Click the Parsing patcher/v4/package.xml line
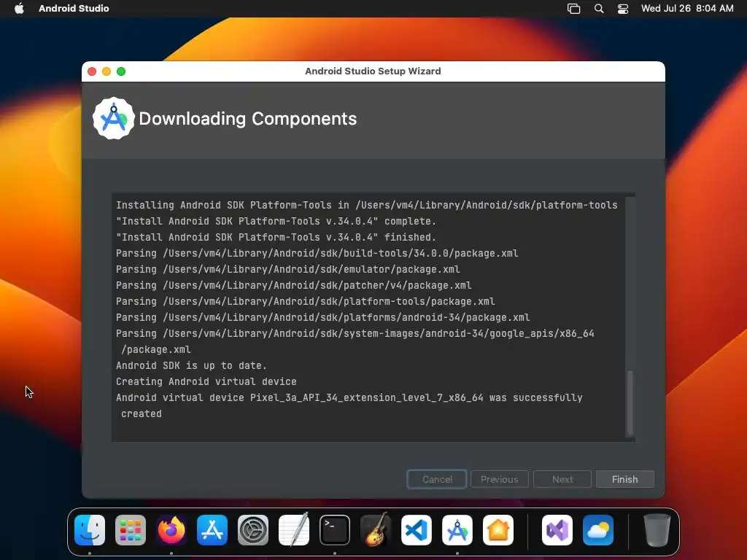This screenshot has width=747, height=560. click(293, 285)
